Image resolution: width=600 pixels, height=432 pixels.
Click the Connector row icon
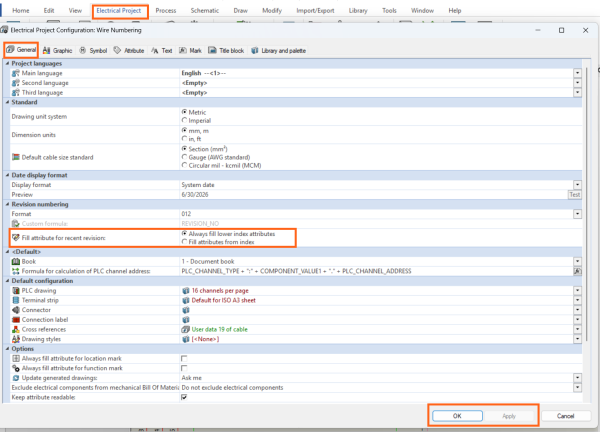pos(16,310)
